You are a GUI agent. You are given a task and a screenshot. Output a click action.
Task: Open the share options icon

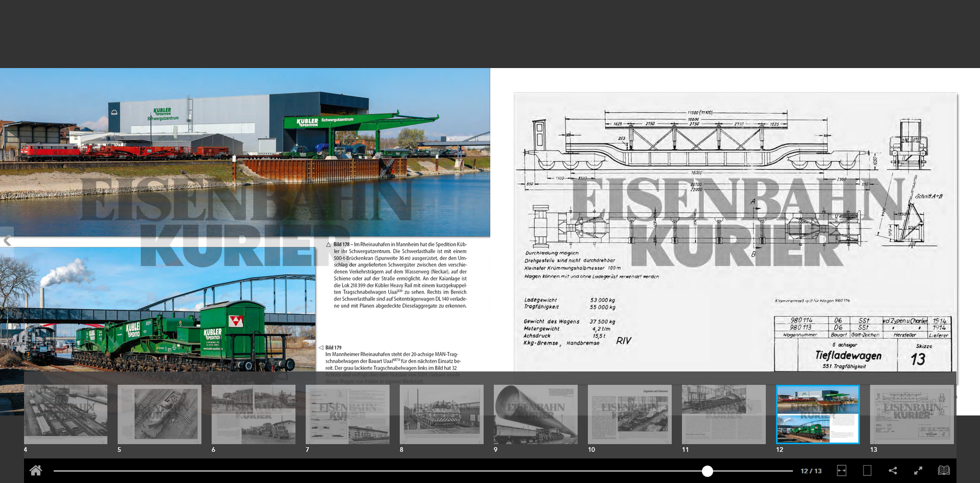(893, 471)
